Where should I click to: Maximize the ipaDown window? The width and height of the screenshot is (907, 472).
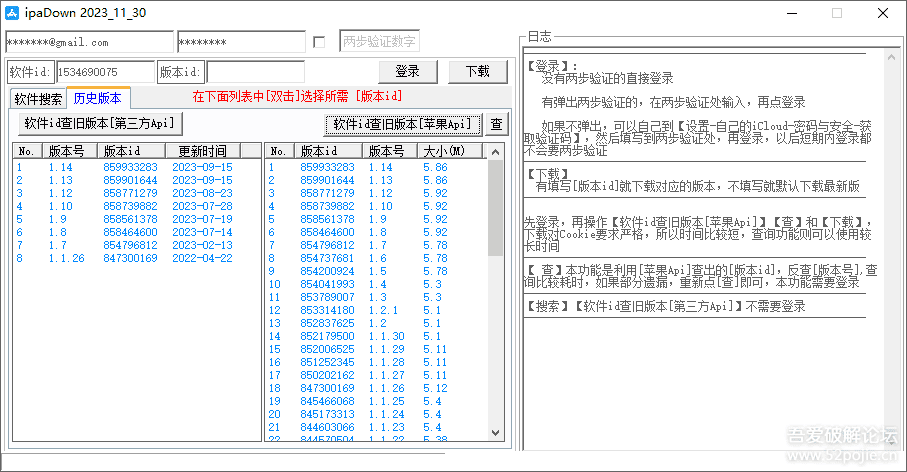pos(836,13)
